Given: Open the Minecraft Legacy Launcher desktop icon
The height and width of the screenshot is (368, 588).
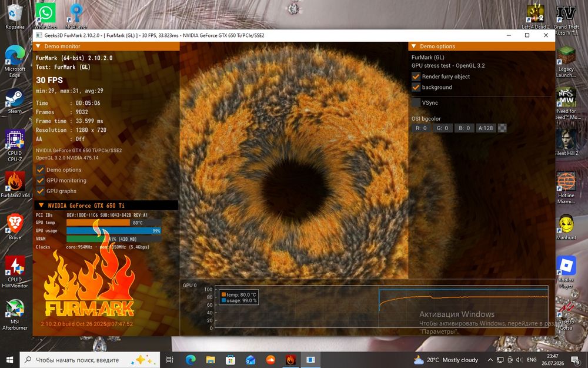Looking at the screenshot, I should point(566,62).
